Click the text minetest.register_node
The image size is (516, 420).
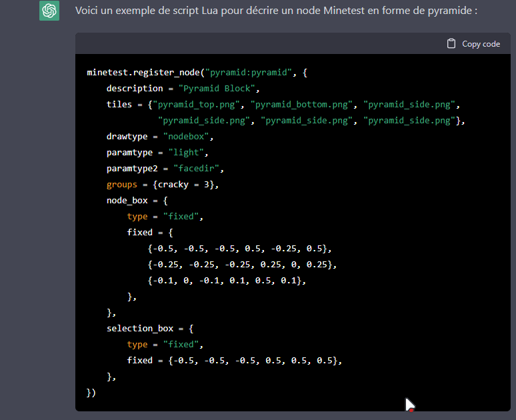tap(143, 73)
